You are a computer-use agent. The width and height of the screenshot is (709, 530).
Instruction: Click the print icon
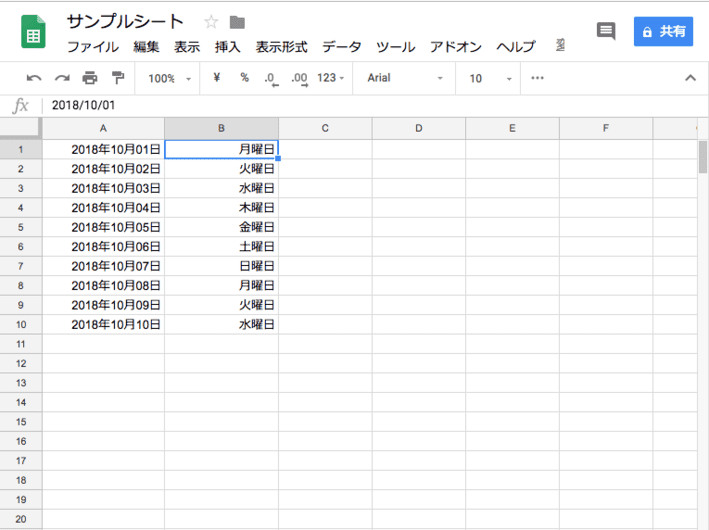[x=90, y=78]
